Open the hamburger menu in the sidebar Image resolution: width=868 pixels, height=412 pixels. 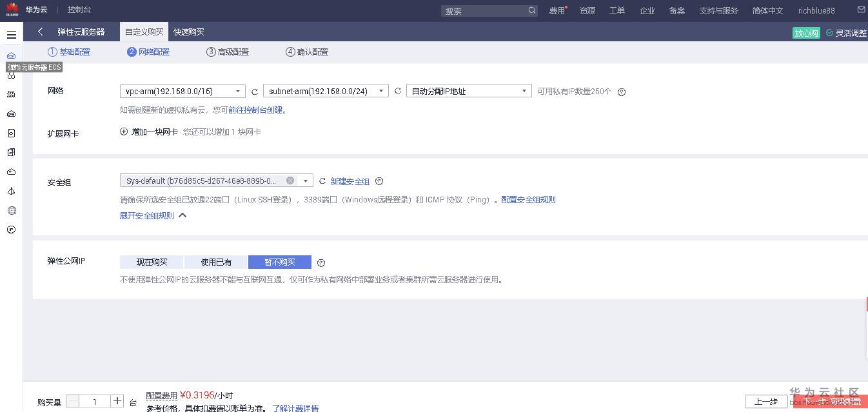tap(12, 35)
